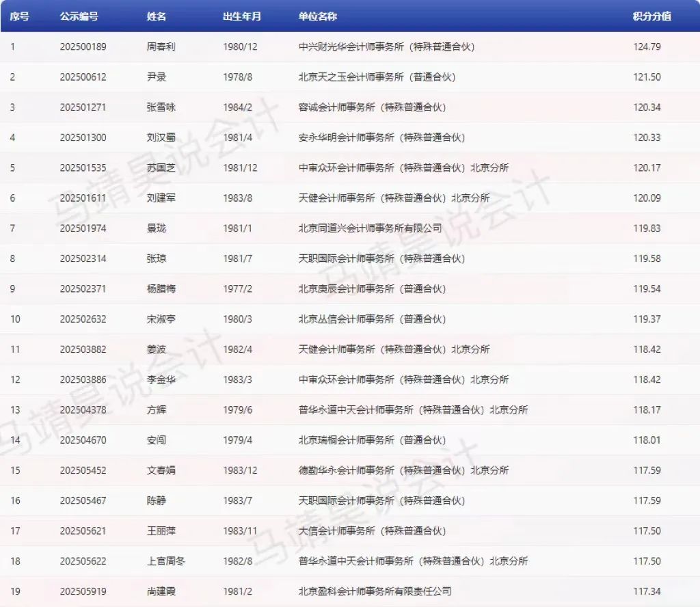Click 北京天之玉会计师事务所 unit name

pos(377,77)
